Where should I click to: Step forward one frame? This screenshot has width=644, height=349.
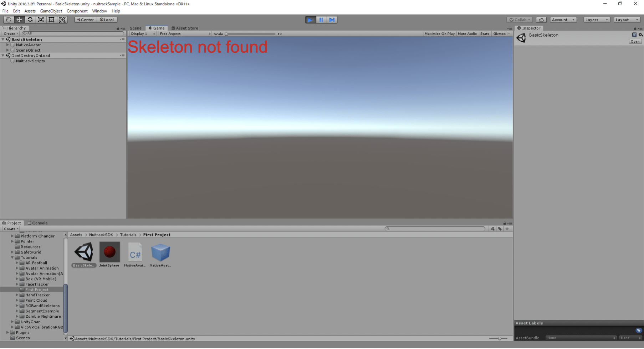coord(332,20)
